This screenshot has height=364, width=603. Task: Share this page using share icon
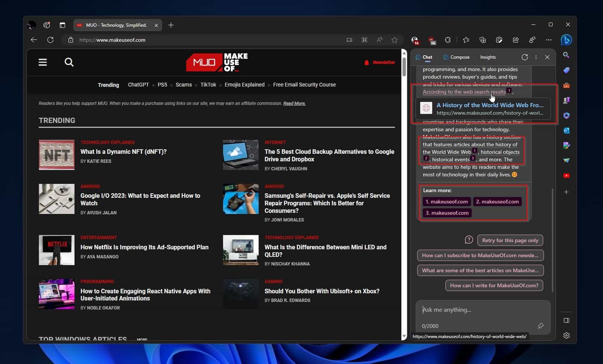tap(516, 40)
